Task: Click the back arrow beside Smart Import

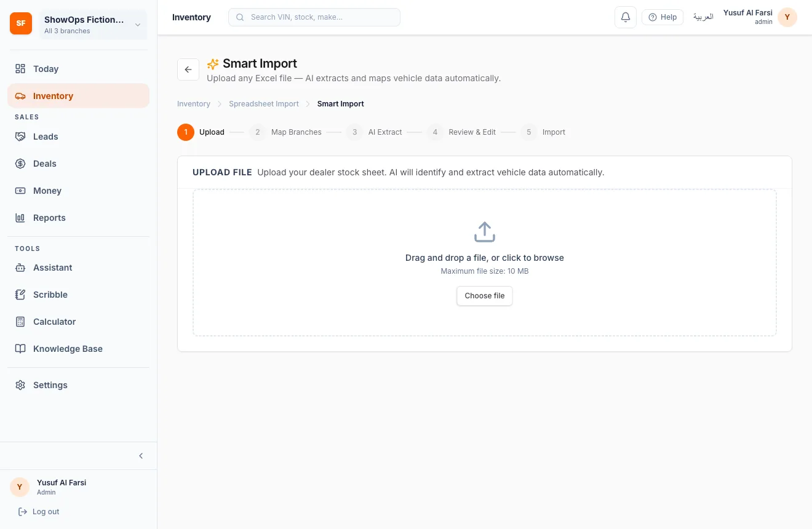Action: point(188,70)
